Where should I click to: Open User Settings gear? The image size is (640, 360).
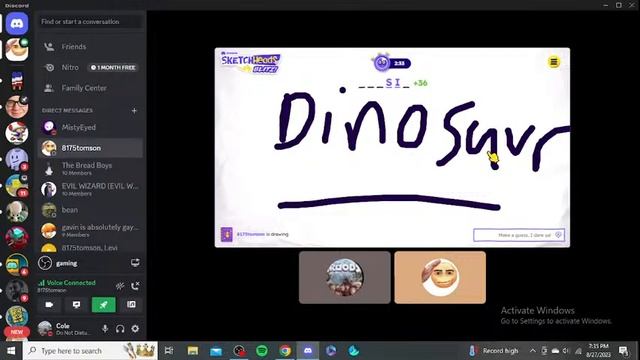135,329
